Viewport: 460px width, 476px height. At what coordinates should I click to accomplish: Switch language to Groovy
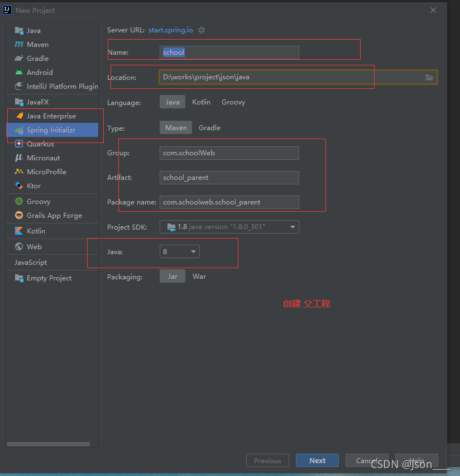point(233,102)
